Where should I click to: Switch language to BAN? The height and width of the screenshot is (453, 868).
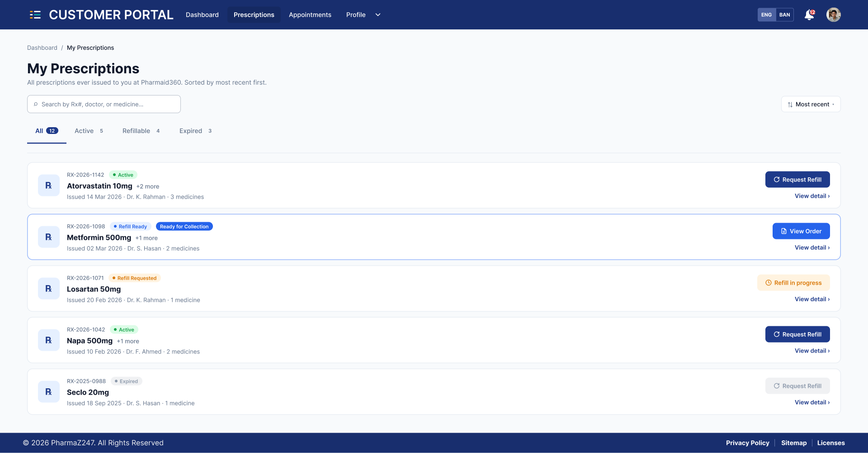785,15
